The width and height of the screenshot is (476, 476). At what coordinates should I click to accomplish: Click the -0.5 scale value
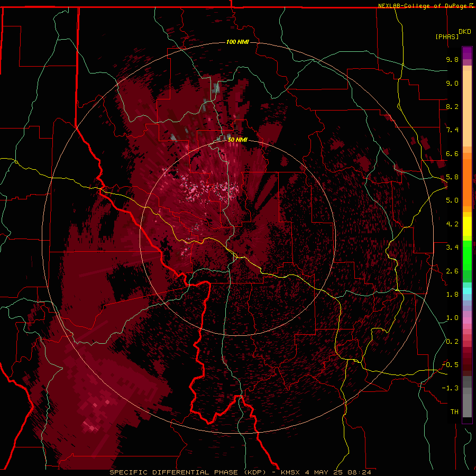450,365
